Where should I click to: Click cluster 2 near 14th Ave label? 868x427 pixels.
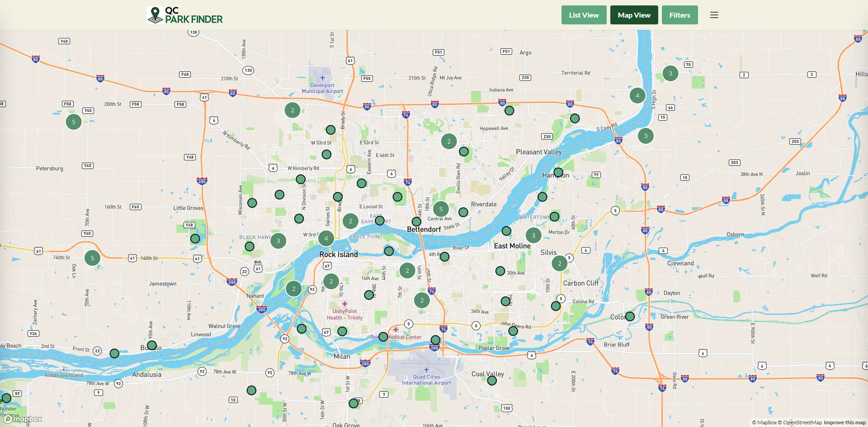pos(331,282)
